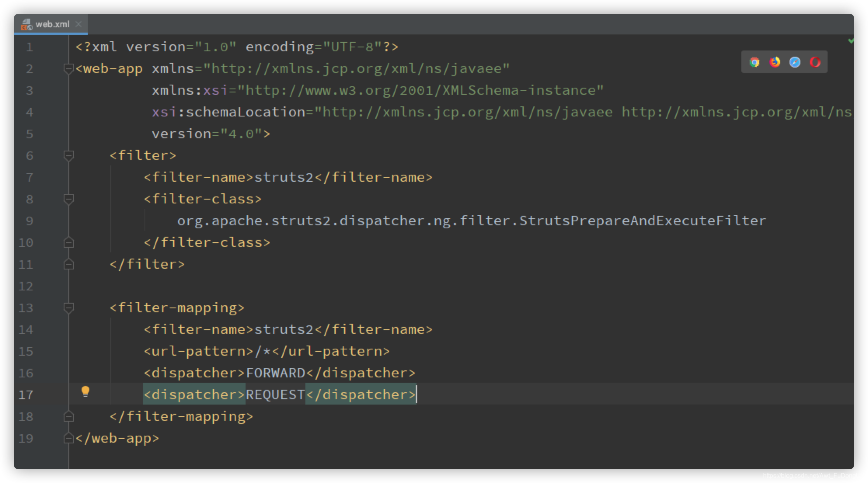868x483 pixels.
Task: Close the web.xml tab
Action: click(x=78, y=24)
